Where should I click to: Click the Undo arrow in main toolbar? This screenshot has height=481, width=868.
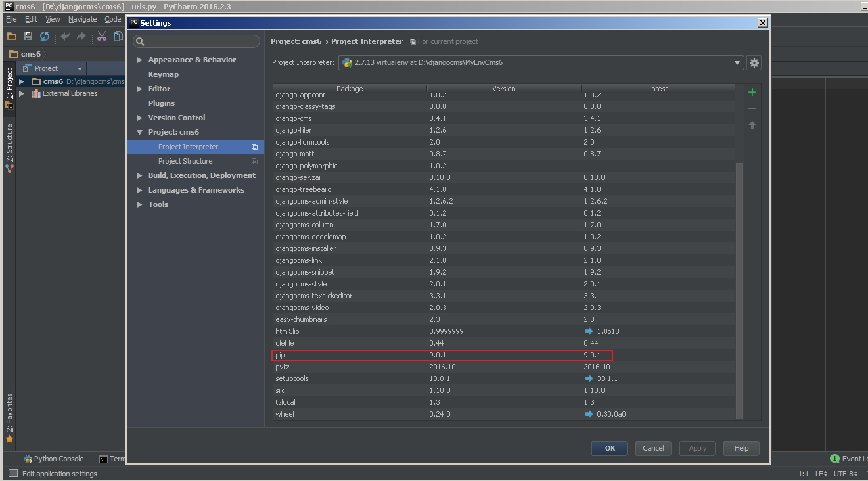pyautogui.click(x=65, y=36)
